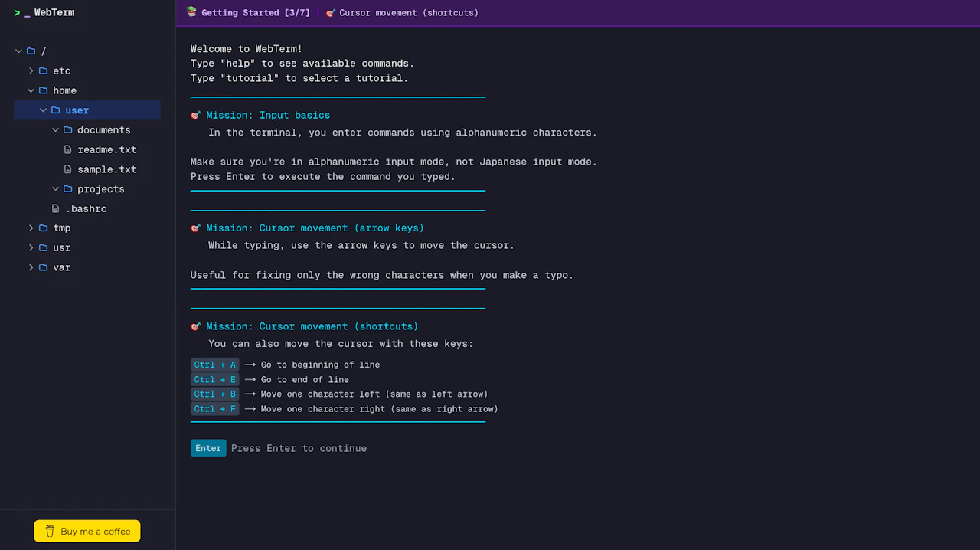Click the readme.txt file icon

67,149
